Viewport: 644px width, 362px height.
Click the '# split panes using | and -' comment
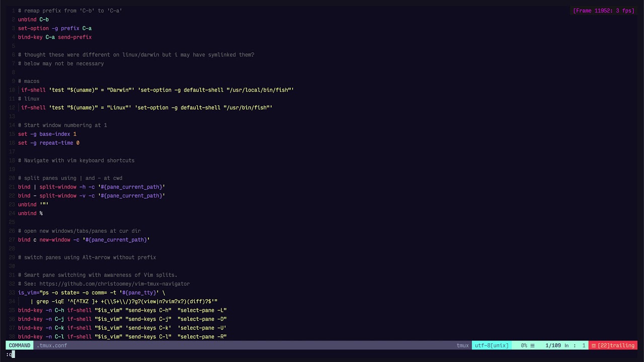tap(70, 178)
